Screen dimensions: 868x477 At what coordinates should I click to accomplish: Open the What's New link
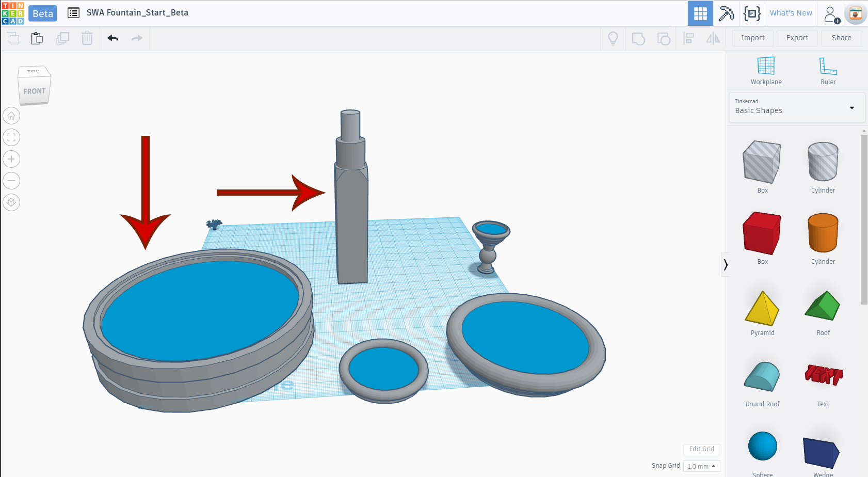(791, 13)
